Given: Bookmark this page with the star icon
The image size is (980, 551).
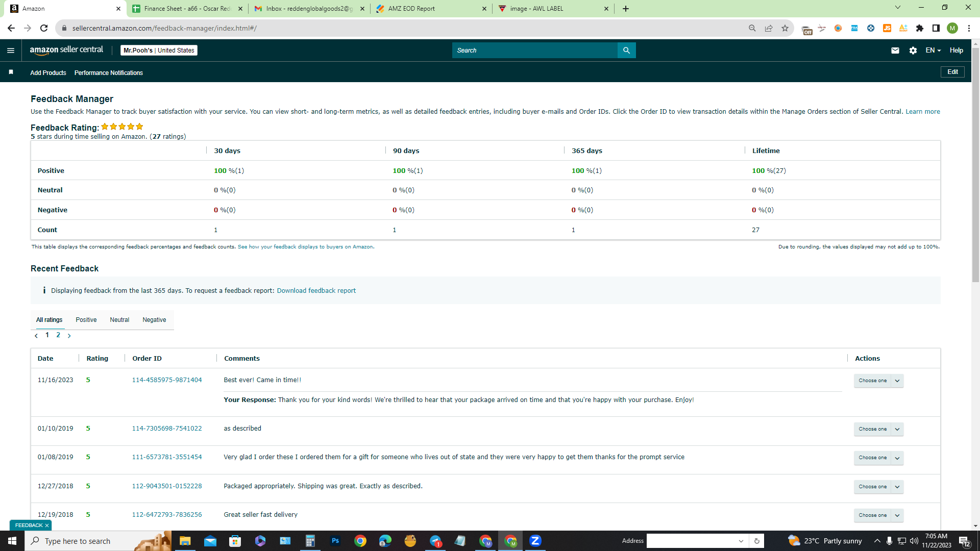Looking at the screenshot, I should click(785, 28).
